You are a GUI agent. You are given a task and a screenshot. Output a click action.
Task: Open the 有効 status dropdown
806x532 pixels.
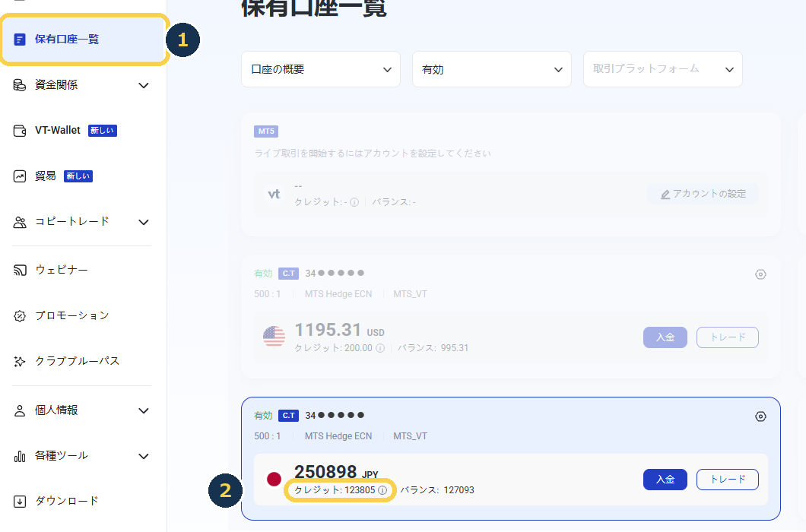point(492,69)
